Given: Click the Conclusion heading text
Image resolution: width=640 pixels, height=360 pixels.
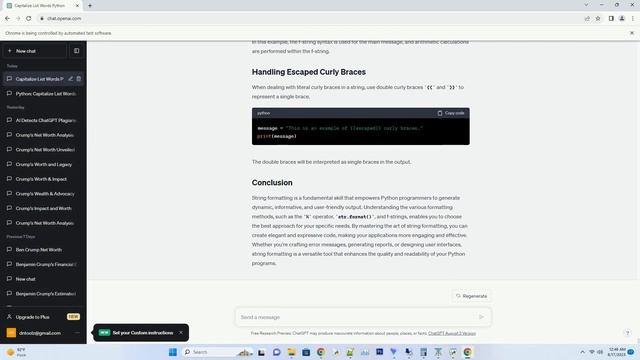Looking at the screenshot, I should click(272, 182).
